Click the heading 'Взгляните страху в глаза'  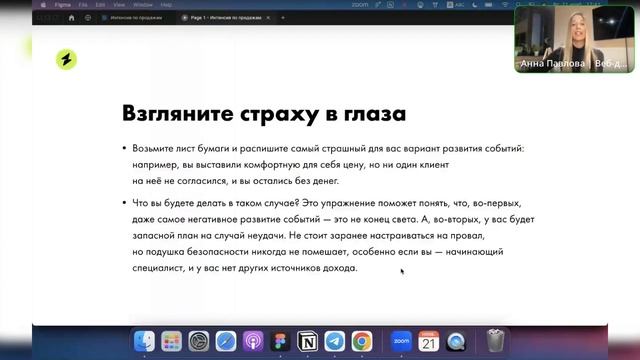[x=264, y=113]
